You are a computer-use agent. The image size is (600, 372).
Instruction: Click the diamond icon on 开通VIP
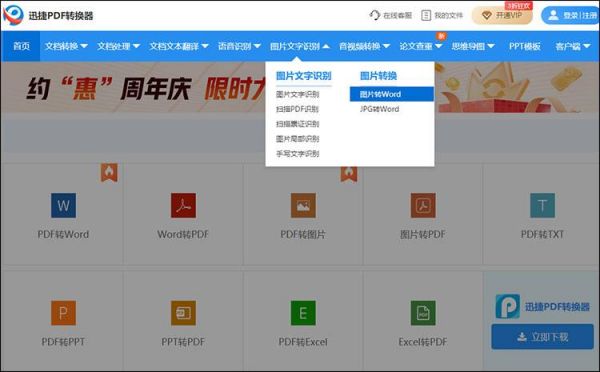486,16
